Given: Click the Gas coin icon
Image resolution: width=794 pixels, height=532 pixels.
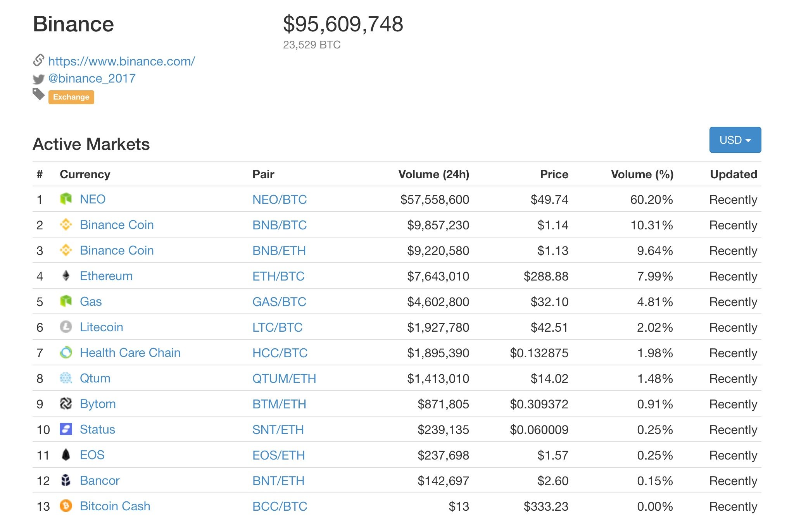Looking at the screenshot, I should [66, 301].
